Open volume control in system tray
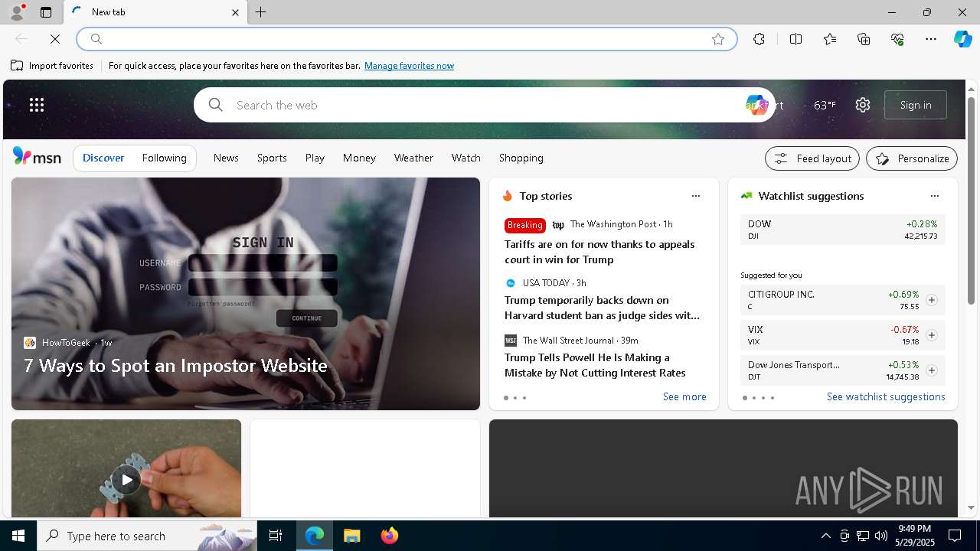Viewport: 980px width, 551px height. pos(881,536)
